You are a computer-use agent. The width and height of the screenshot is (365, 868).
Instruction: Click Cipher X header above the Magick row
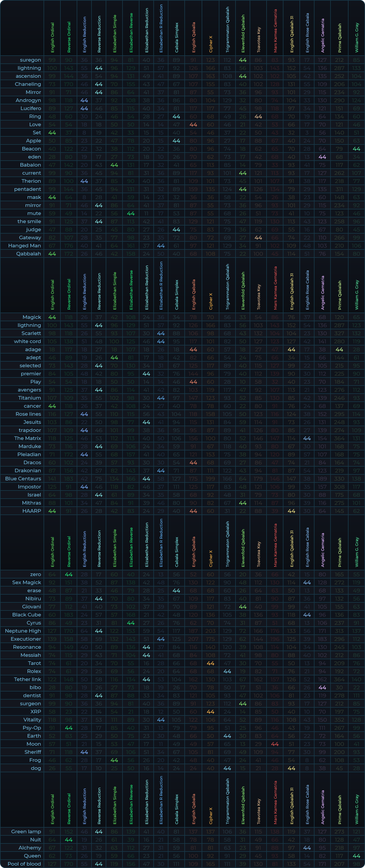pos(211,301)
